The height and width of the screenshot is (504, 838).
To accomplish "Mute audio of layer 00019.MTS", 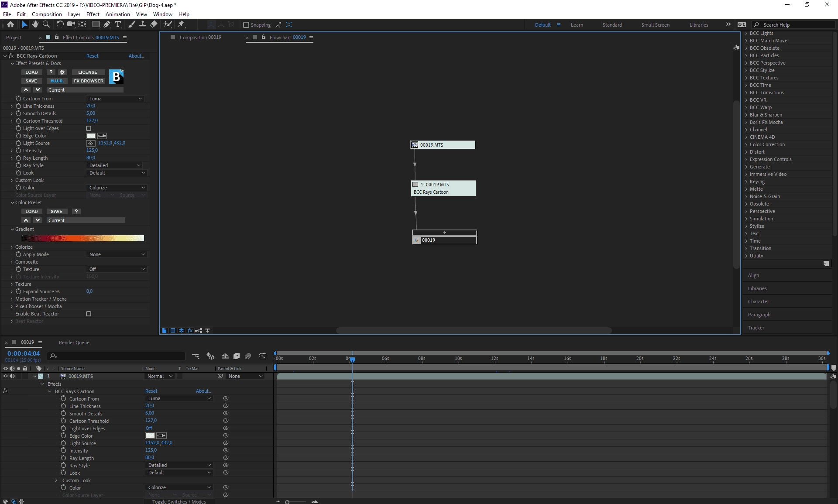I will click(12, 376).
